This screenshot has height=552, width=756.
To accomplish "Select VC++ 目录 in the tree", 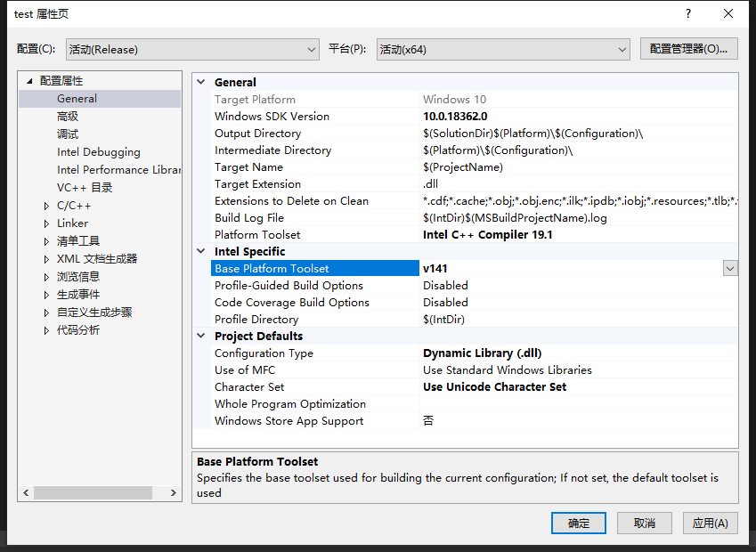I will (85, 188).
